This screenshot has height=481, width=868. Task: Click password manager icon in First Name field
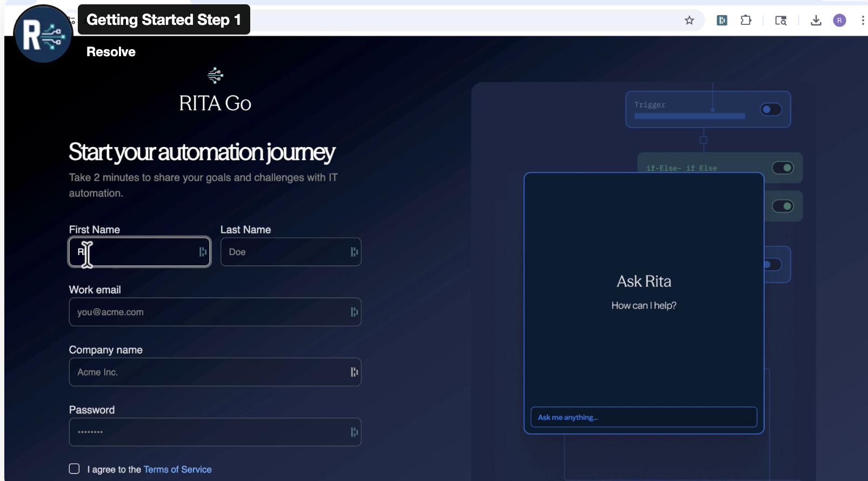coord(203,252)
